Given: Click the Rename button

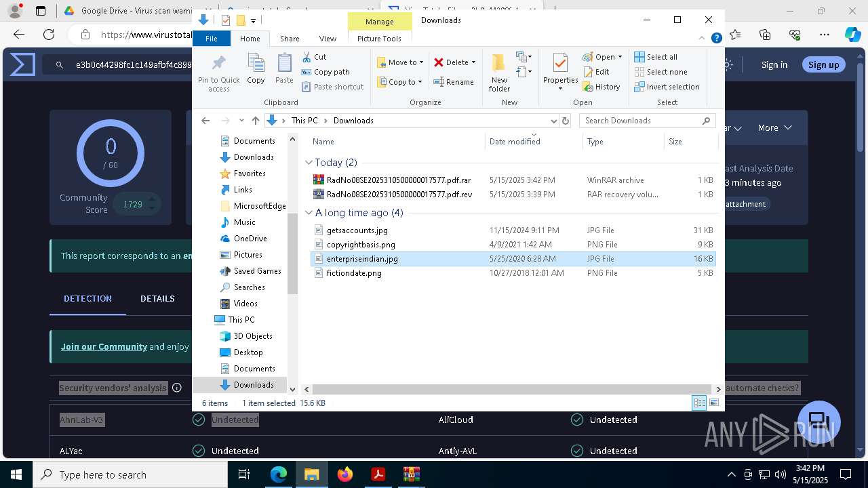Looking at the screenshot, I should [x=454, y=82].
